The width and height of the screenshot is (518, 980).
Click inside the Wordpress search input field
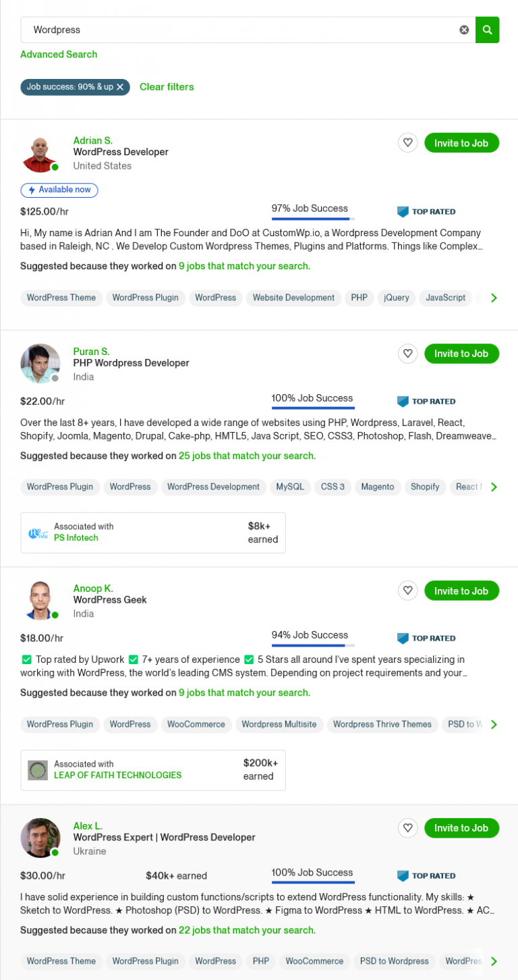point(202,30)
